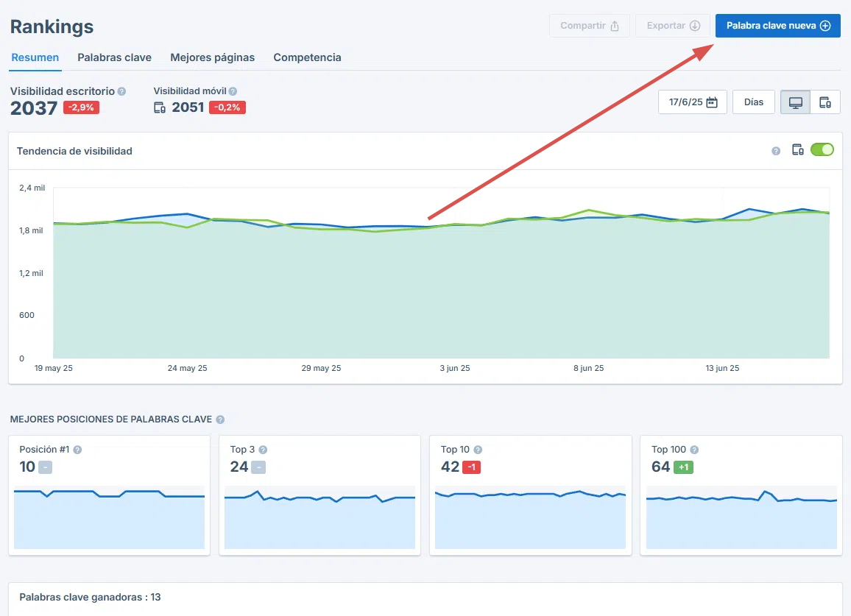This screenshot has height=616, width=851.
Task: Click the Compartir button
Action: tap(589, 25)
